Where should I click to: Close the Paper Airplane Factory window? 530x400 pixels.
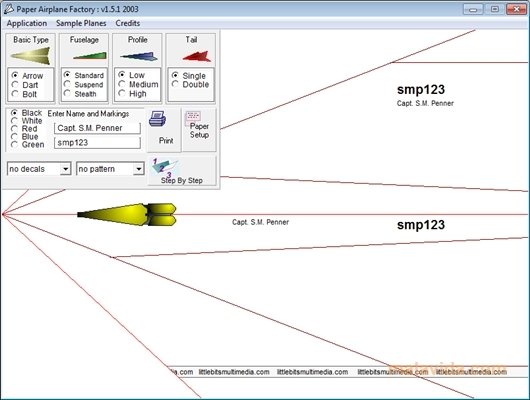(x=516, y=9)
